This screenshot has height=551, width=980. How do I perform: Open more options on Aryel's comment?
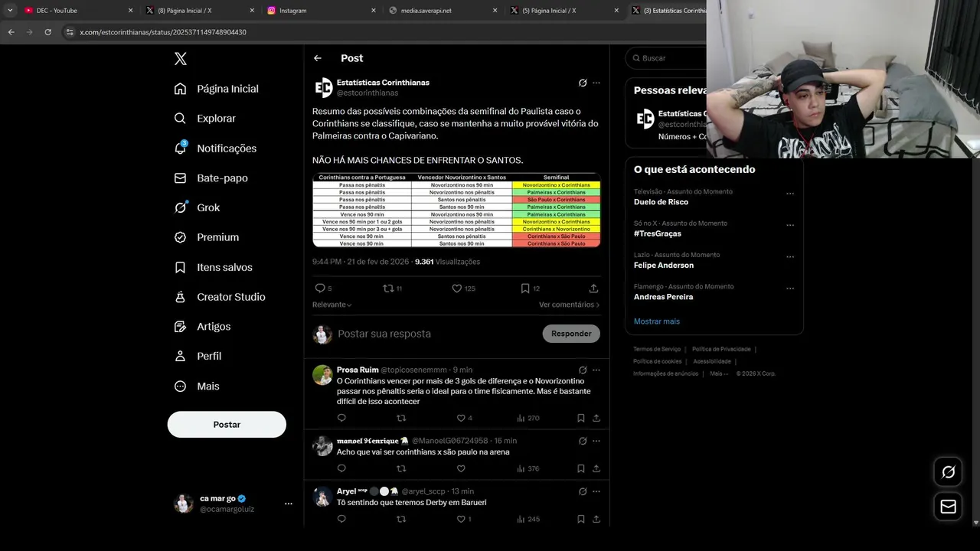click(x=596, y=491)
